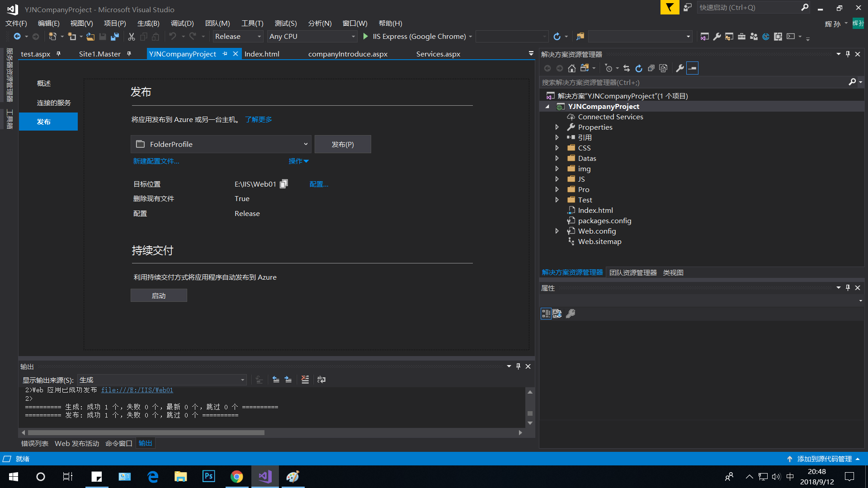Click the Output panel's vertical scrollbar thumb

pos(530,413)
